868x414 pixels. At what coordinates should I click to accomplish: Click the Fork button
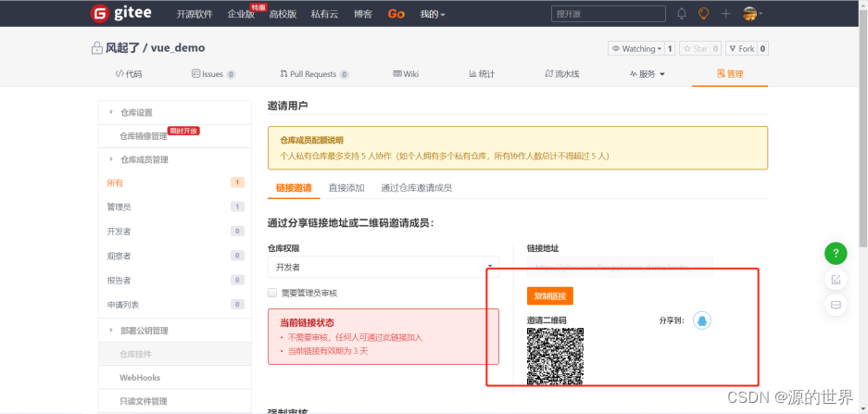741,49
